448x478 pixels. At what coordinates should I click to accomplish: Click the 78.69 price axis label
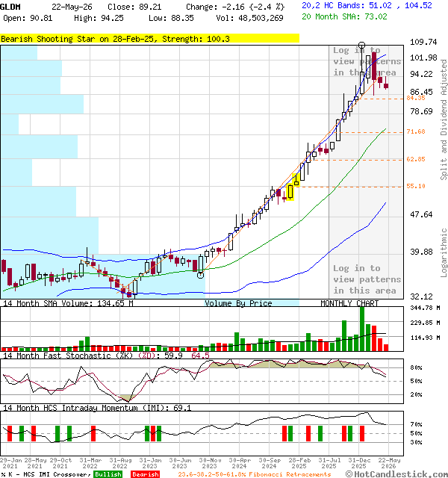click(421, 111)
